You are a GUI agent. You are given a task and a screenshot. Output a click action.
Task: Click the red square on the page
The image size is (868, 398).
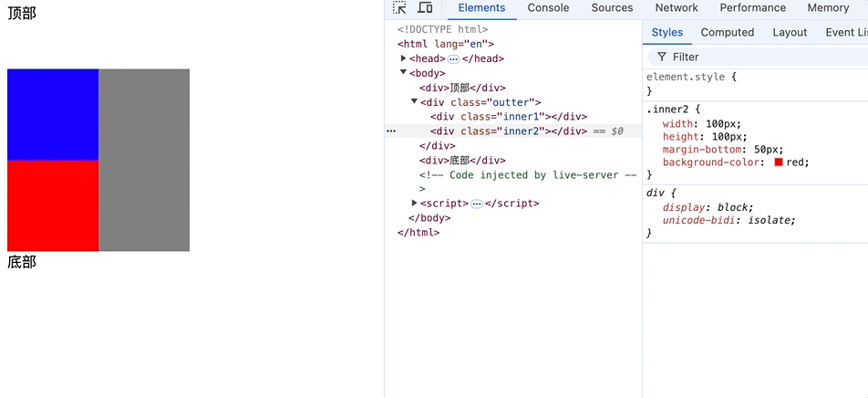[53, 205]
